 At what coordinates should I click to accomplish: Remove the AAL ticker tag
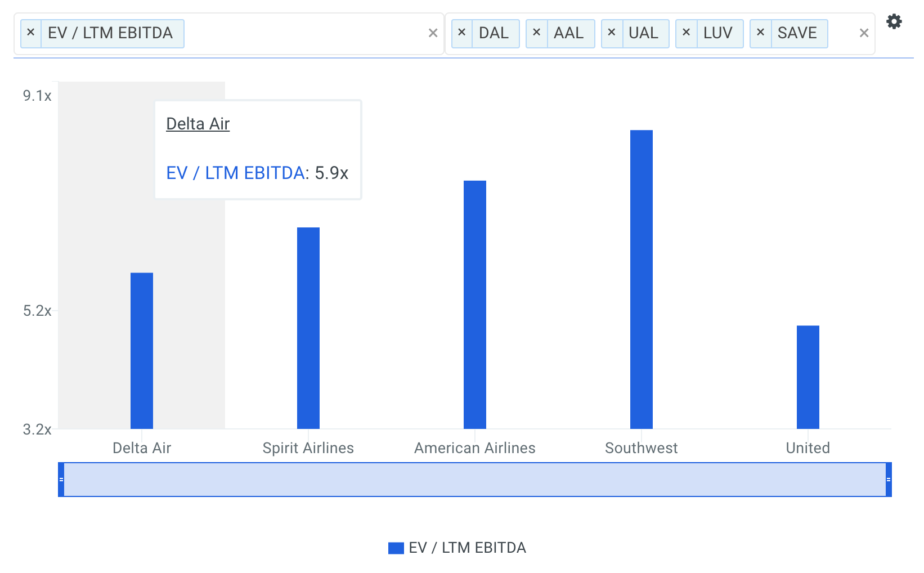[x=537, y=33]
